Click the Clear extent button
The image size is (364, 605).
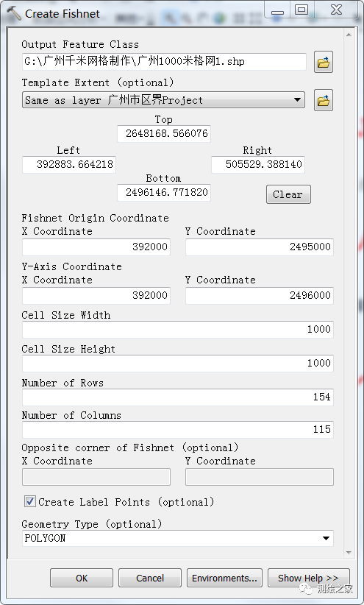[x=288, y=194]
